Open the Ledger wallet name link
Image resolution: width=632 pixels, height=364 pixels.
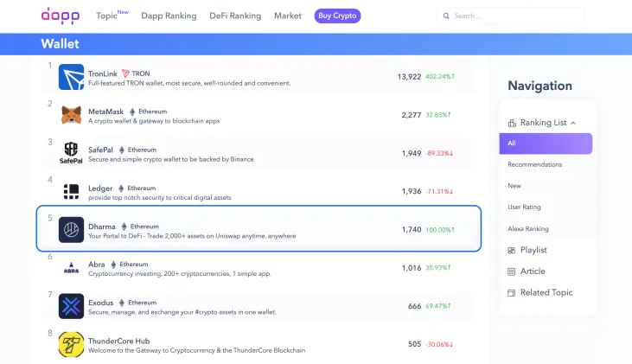[100, 188]
